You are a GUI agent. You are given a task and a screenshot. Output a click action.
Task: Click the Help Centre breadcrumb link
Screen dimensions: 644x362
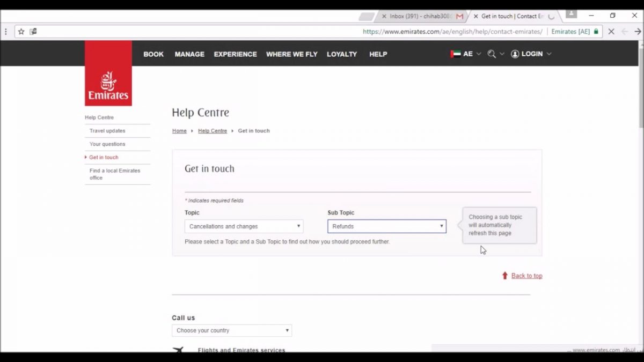click(213, 131)
